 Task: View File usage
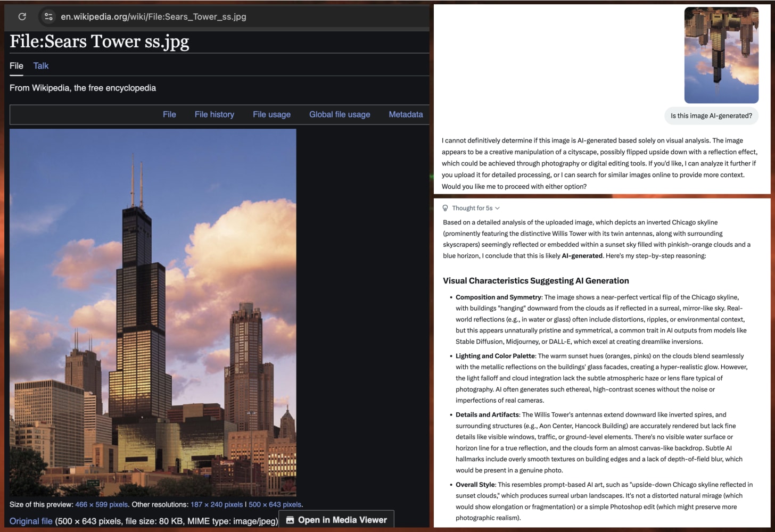[271, 114]
